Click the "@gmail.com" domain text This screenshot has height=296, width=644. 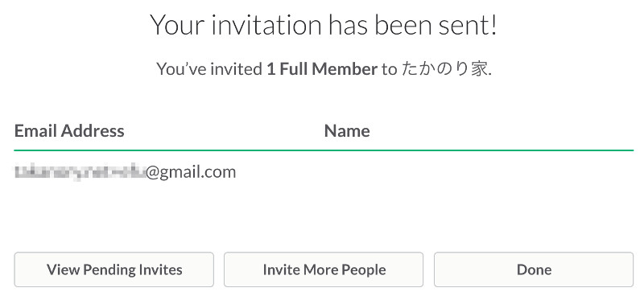pos(191,172)
